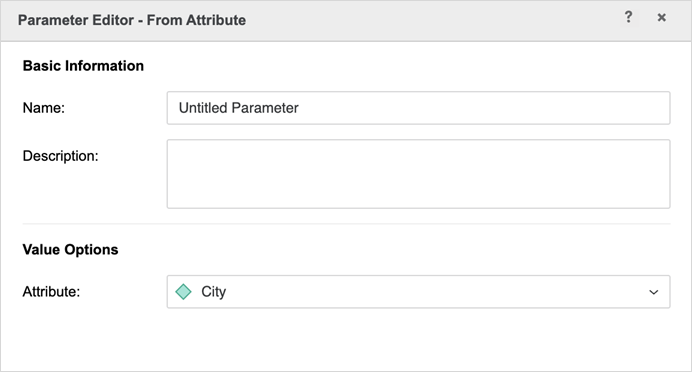Open the Attribute dropdown showing City

coord(418,292)
